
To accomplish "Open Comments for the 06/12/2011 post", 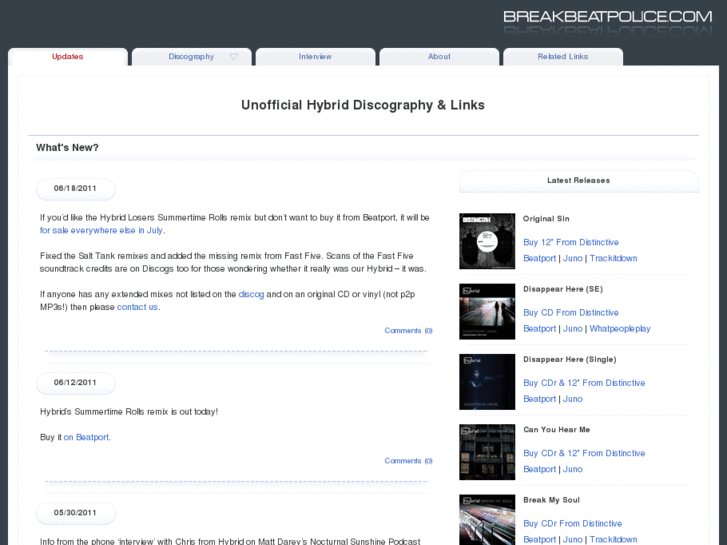I will coord(408,461).
